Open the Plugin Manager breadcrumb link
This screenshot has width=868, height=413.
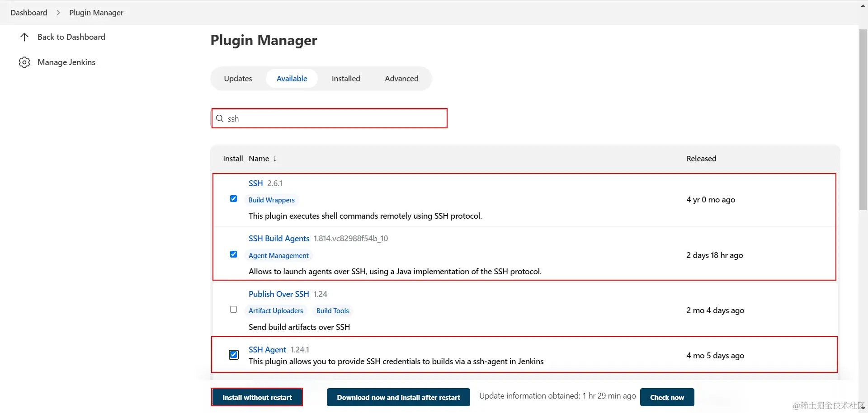pos(96,13)
